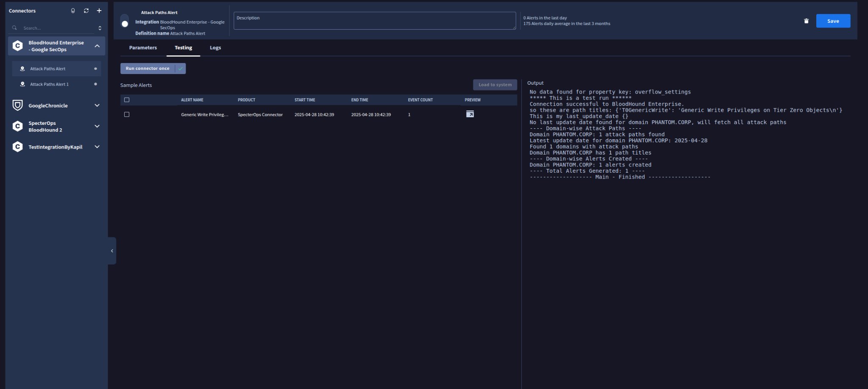Viewport: 868px width, 389px height.
Task: Click the start time cell of the alert row
Action: coord(314,115)
